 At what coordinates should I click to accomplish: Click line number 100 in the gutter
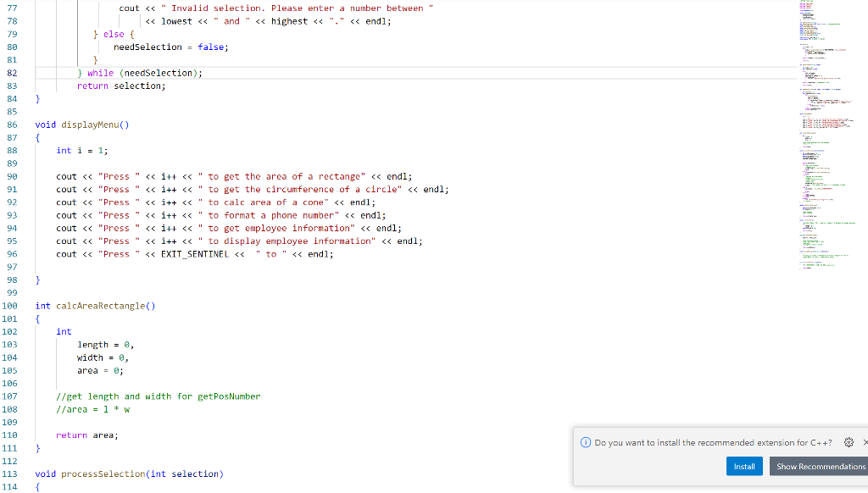coord(11,306)
